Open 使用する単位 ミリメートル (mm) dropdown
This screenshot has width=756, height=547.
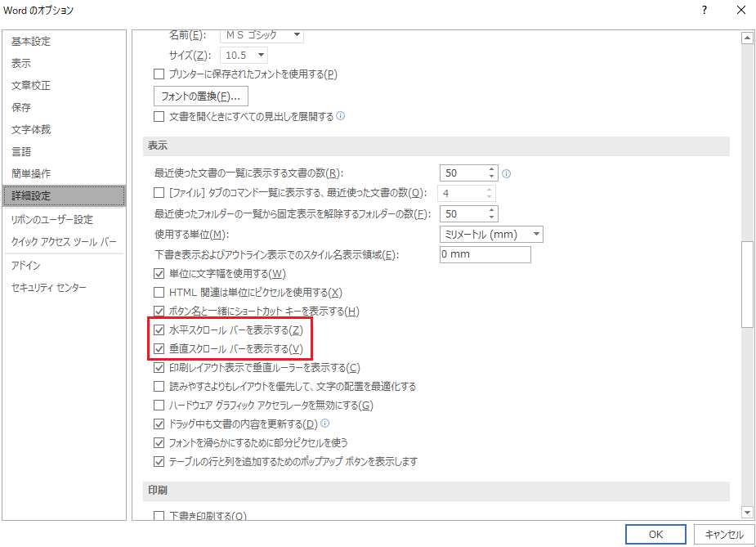[x=536, y=235]
